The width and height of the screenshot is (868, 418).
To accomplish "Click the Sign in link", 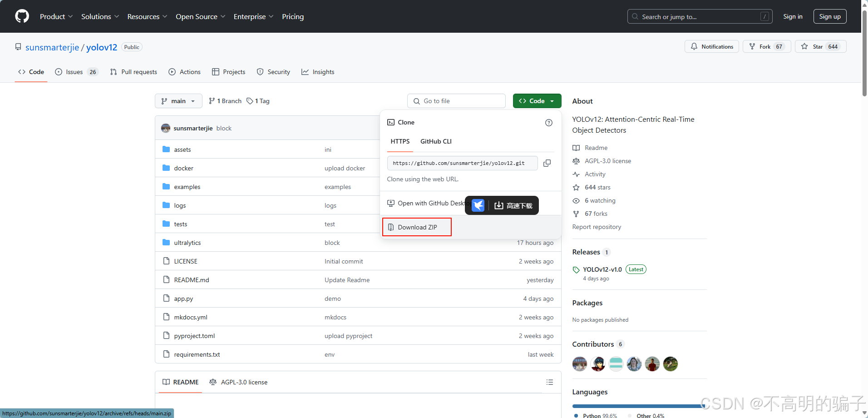I will (793, 16).
